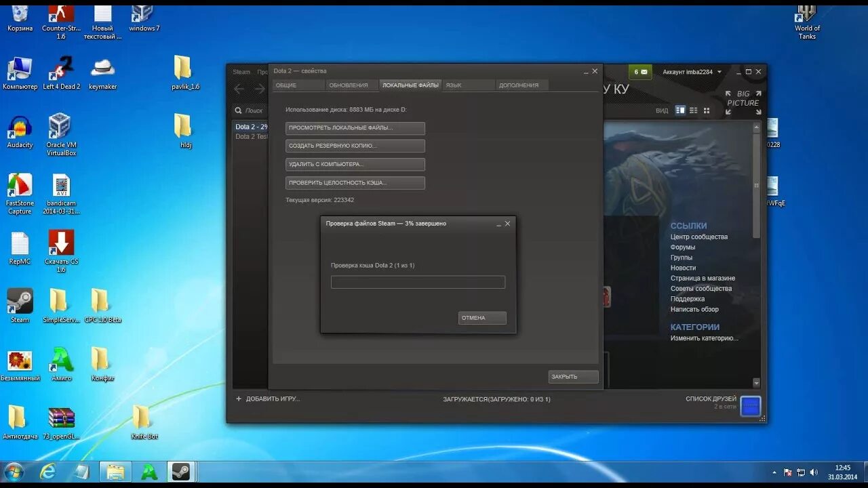Show hidden system tray icons
This screenshot has height=488, width=868.
pos(774,472)
